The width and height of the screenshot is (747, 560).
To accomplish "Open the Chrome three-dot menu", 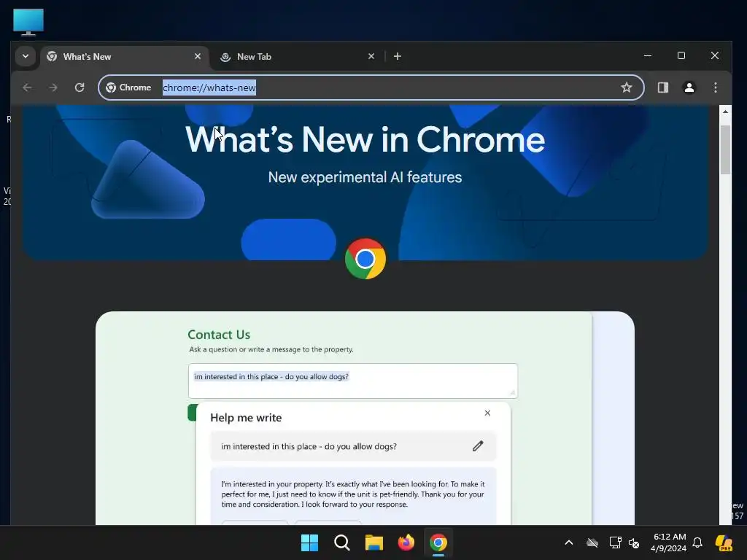I will pos(715,87).
